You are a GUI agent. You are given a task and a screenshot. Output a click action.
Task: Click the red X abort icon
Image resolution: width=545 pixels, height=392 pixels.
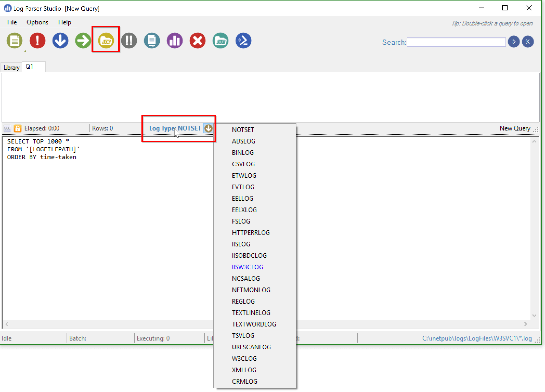coord(198,41)
